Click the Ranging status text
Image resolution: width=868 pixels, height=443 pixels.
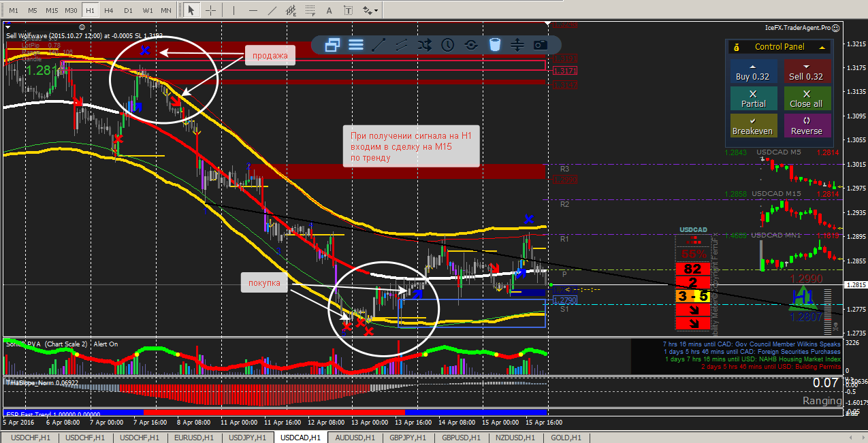822,401
